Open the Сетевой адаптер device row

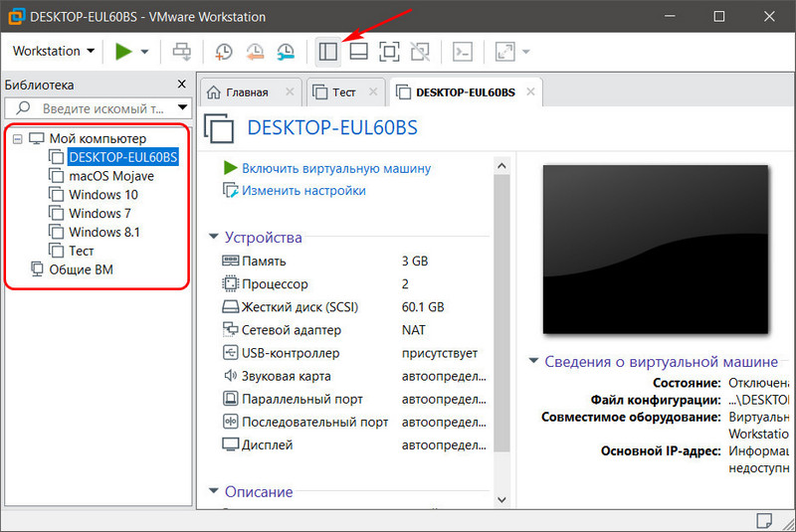point(354,330)
